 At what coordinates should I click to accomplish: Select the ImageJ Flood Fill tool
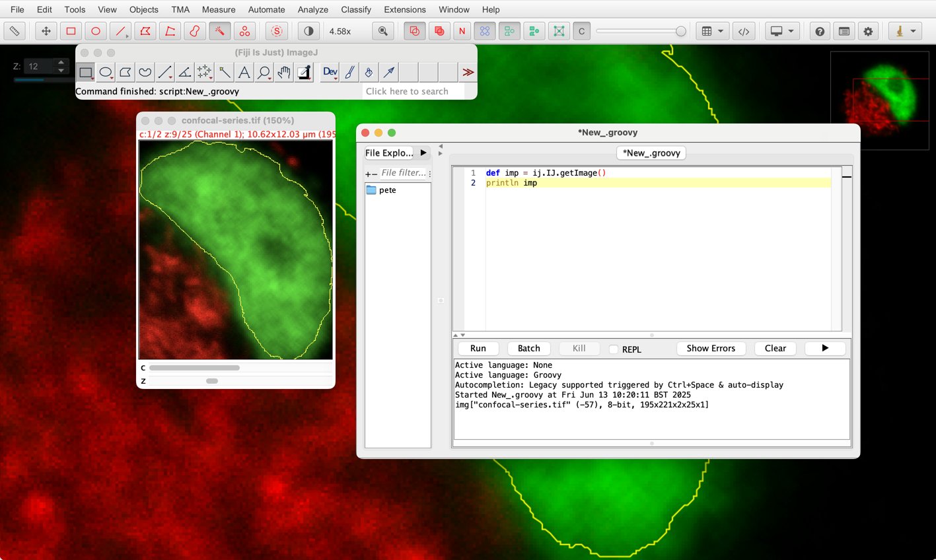point(370,72)
